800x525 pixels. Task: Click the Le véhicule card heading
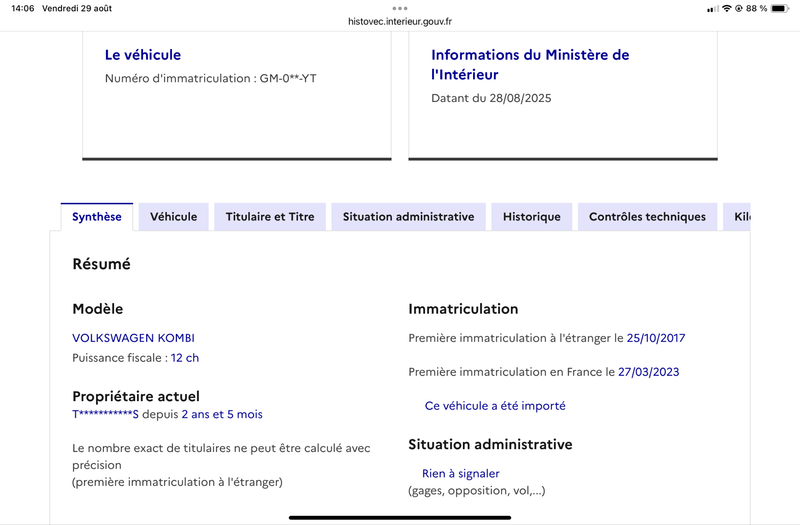pos(143,55)
